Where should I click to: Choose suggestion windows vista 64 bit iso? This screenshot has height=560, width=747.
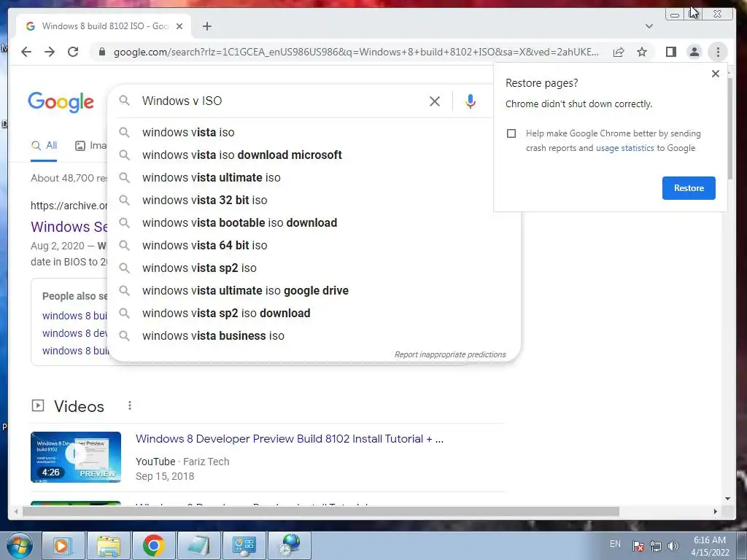(x=314, y=245)
